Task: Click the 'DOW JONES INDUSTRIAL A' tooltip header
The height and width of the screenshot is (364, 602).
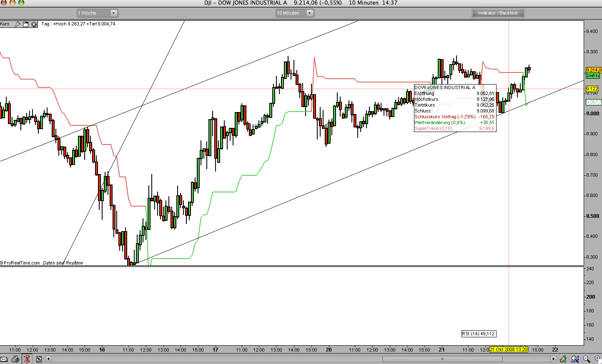Action: click(x=445, y=87)
